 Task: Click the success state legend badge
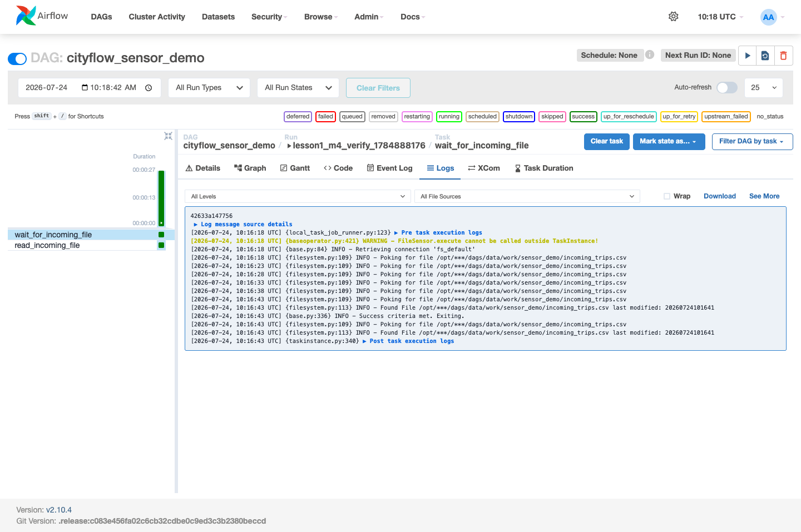[x=583, y=117]
